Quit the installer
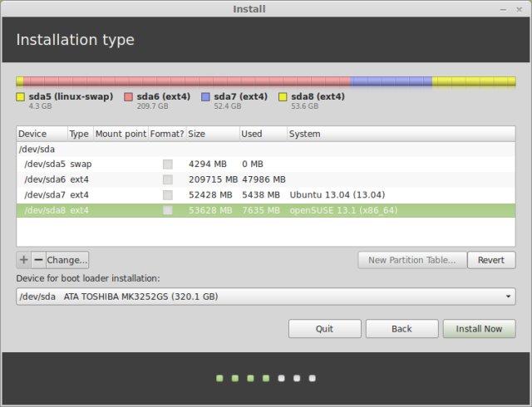This screenshot has width=532, height=407. [325, 329]
